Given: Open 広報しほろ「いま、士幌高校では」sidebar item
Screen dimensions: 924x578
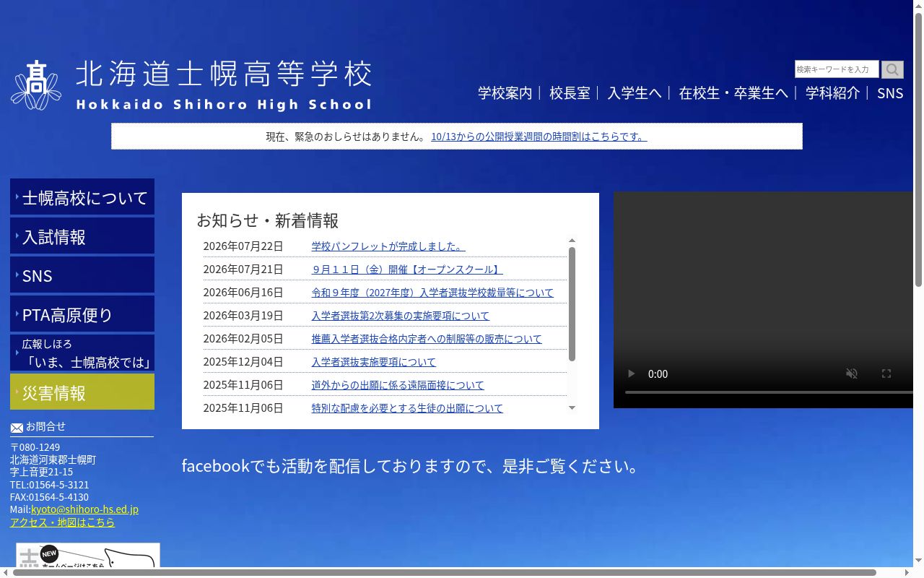Looking at the screenshot, I should [x=82, y=353].
